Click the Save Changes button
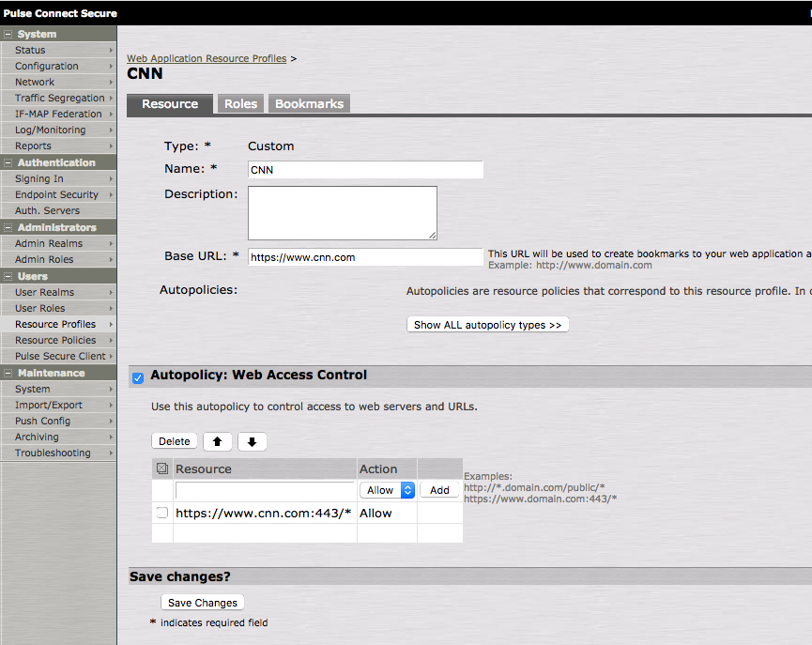This screenshot has height=645, width=812. [202, 602]
